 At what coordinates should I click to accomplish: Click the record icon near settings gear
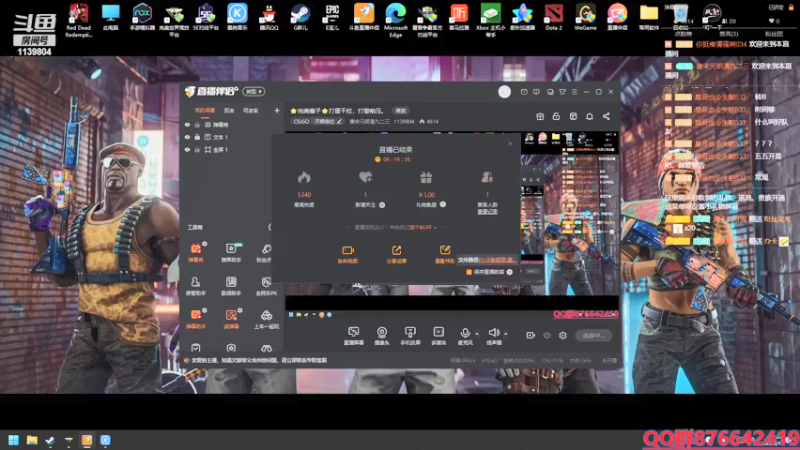tap(530, 335)
